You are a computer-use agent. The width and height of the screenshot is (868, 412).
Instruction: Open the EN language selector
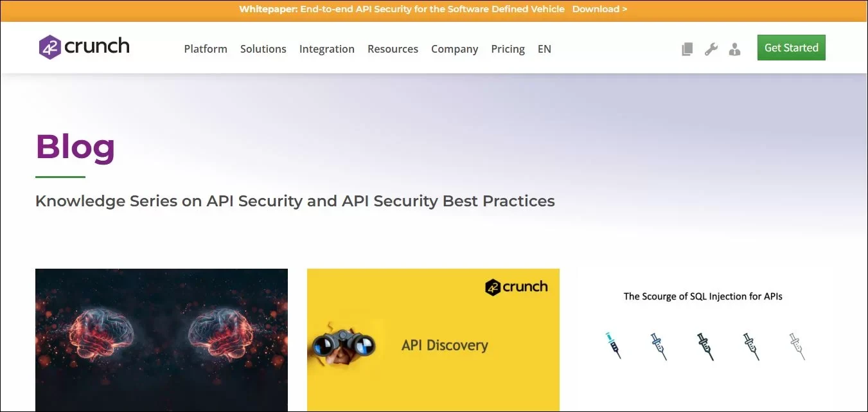tap(544, 49)
